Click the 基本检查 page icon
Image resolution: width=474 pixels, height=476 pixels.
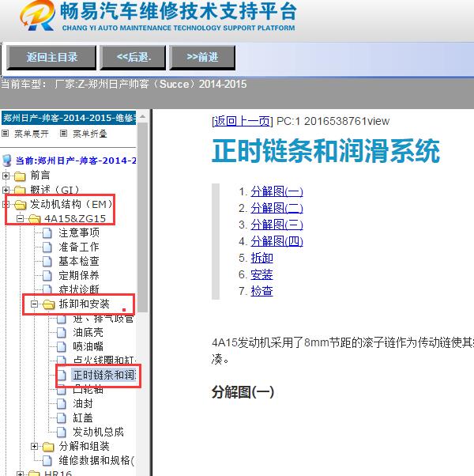(47, 262)
